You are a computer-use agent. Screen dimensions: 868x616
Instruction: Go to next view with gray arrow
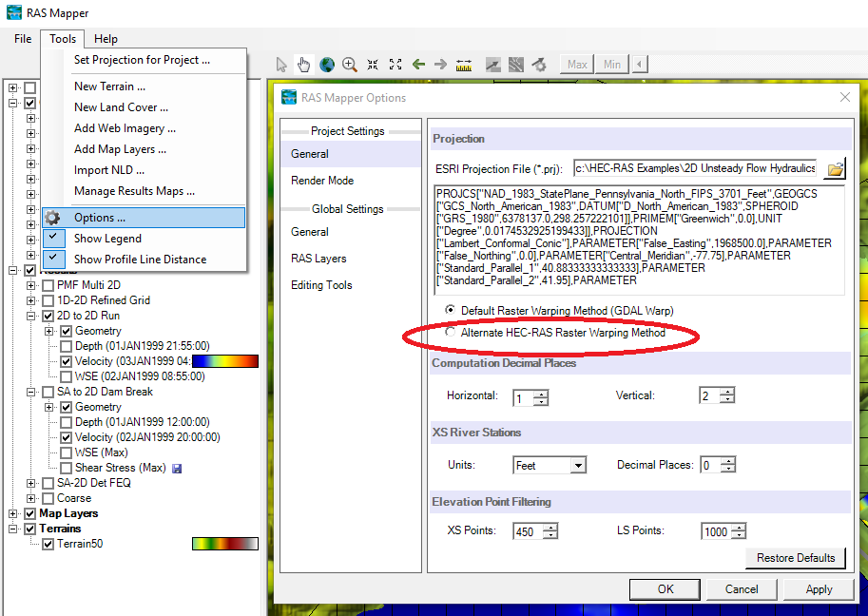click(440, 65)
